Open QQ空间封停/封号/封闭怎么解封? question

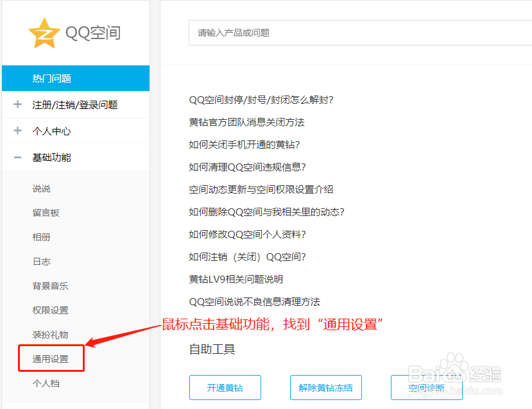tap(261, 100)
